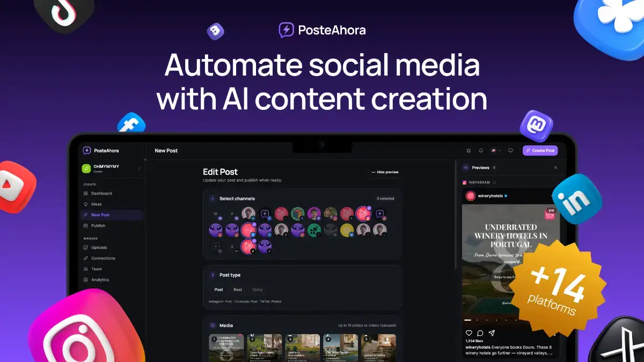
Task: Click the first carousel dot in preview
Action: point(467,320)
